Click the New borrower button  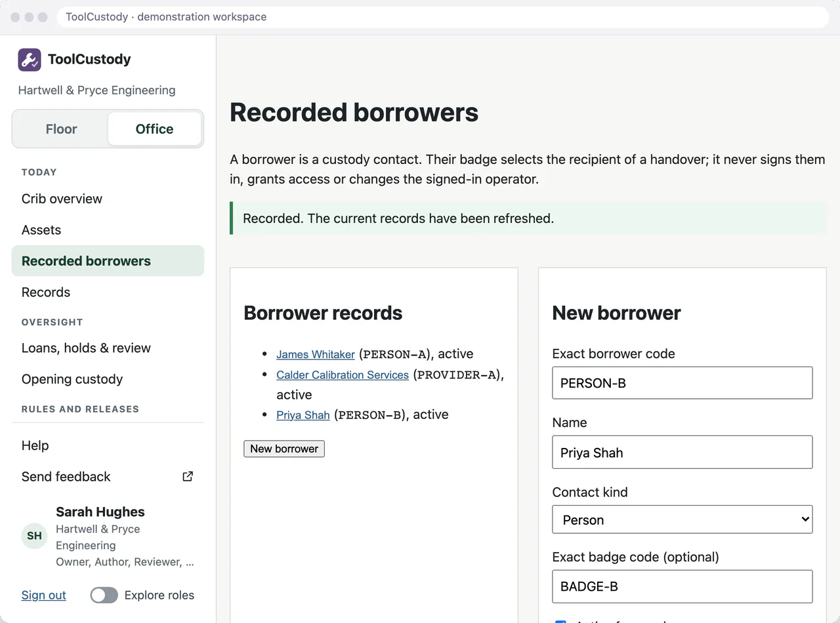(284, 449)
